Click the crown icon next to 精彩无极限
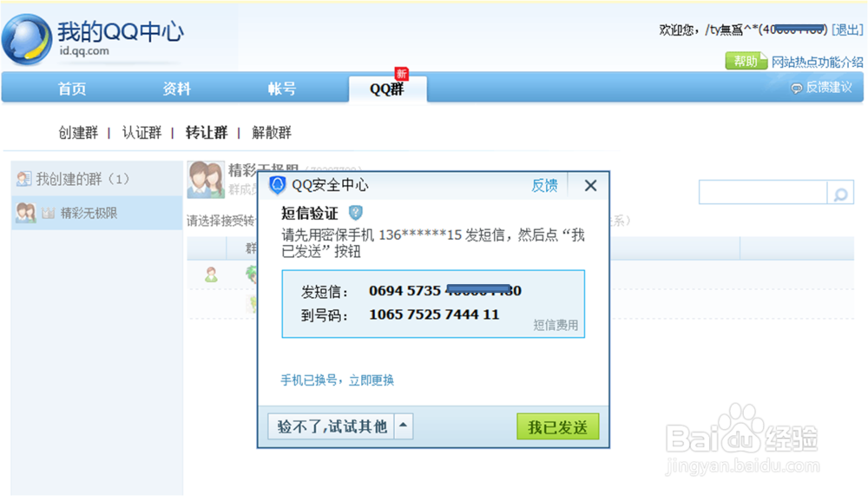The image size is (868, 496). (x=48, y=213)
